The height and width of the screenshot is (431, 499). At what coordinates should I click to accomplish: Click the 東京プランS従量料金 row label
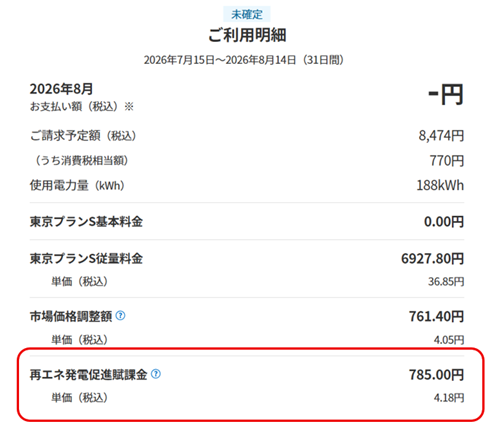[86, 259]
